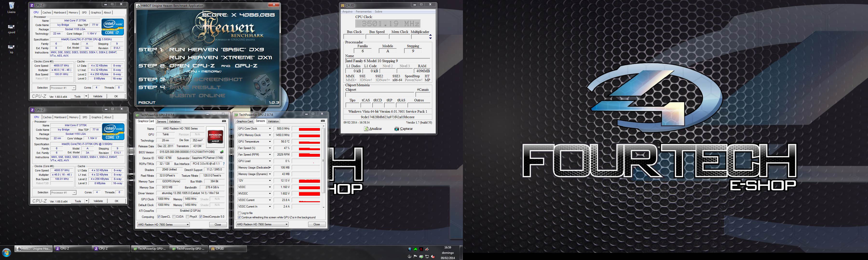Click scroll-down arrow of GPU-Z sensors list

pyautogui.click(x=324, y=207)
